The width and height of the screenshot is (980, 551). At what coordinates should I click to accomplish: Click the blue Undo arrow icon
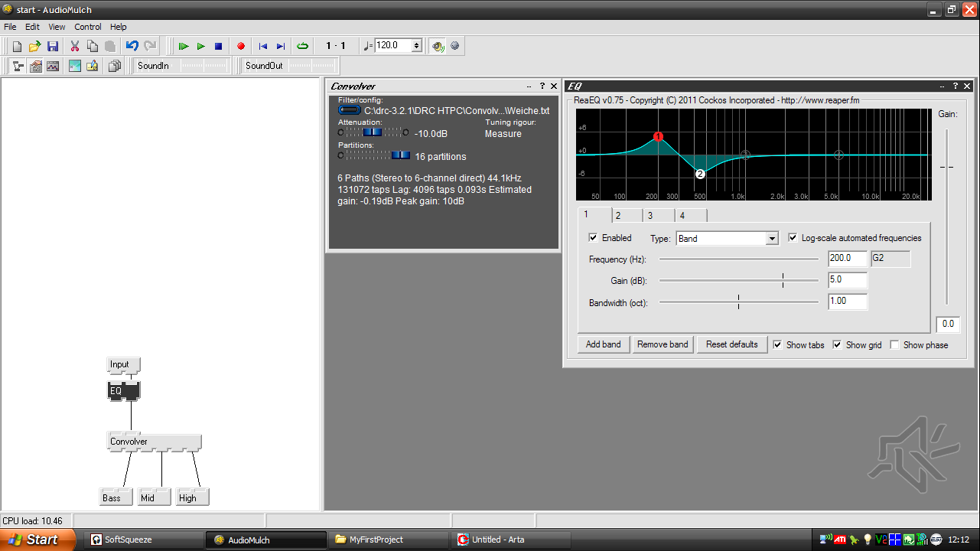[132, 46]
